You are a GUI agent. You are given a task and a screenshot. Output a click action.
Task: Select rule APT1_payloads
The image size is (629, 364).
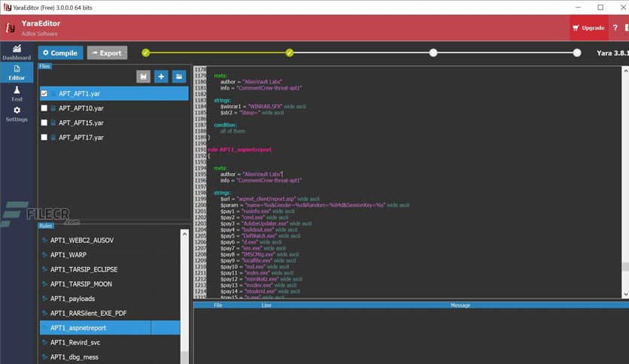(110, 299)
